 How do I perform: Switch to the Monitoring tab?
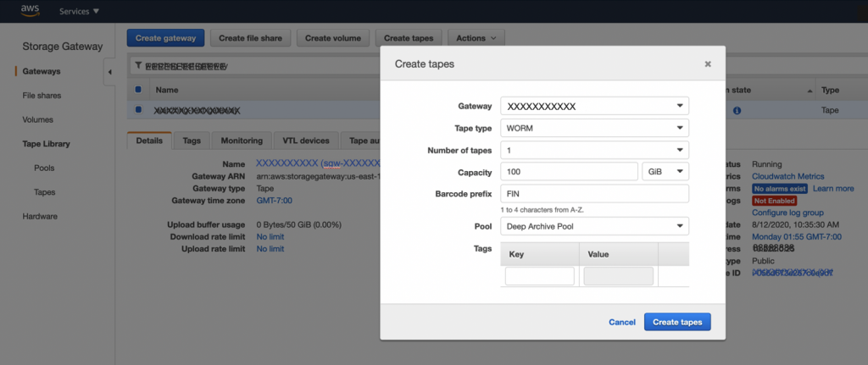pos(242,141)
